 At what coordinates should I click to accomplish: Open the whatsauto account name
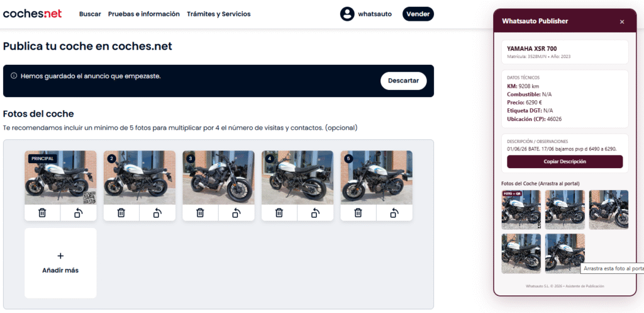tap(375, 14)
